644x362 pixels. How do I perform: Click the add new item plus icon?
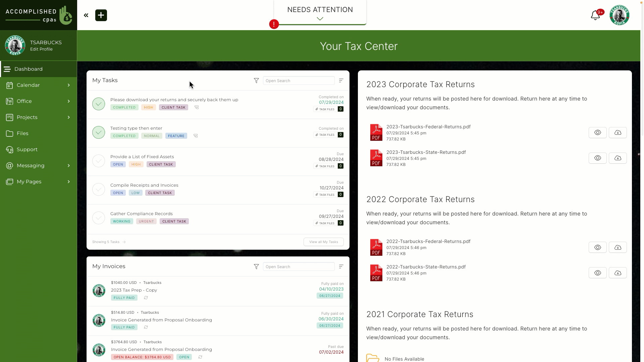[101, 15]
